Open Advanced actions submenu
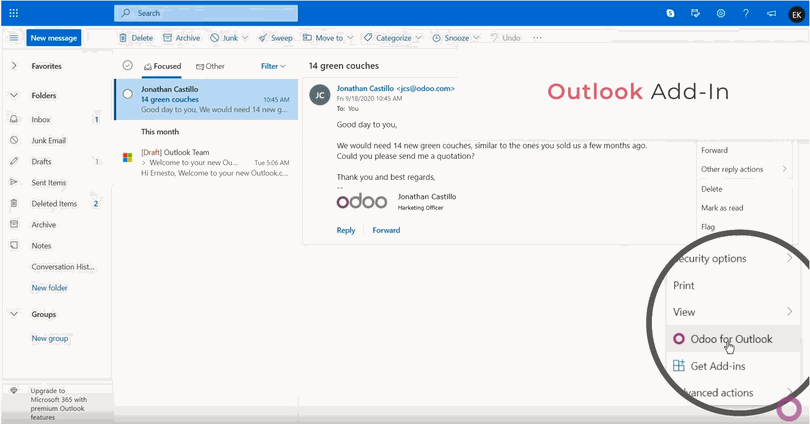Image resolution: width=810 pixels, height=424 pixels. (x=734, y=393)
